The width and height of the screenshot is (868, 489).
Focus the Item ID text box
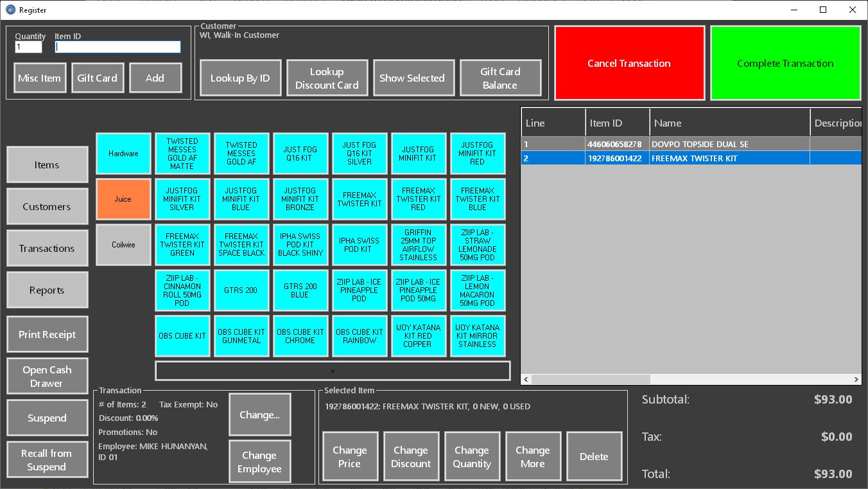tap(118, 47)
